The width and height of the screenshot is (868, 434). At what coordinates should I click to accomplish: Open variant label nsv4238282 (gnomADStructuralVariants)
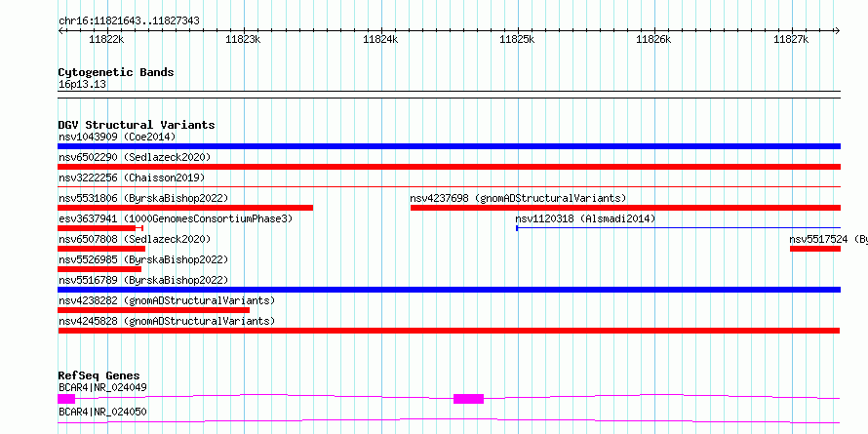(x=167, y=300)
